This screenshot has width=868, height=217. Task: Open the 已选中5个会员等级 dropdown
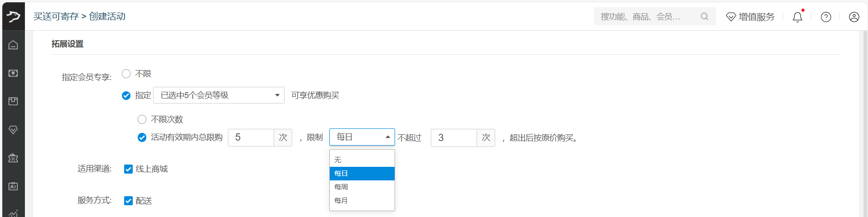219,95
